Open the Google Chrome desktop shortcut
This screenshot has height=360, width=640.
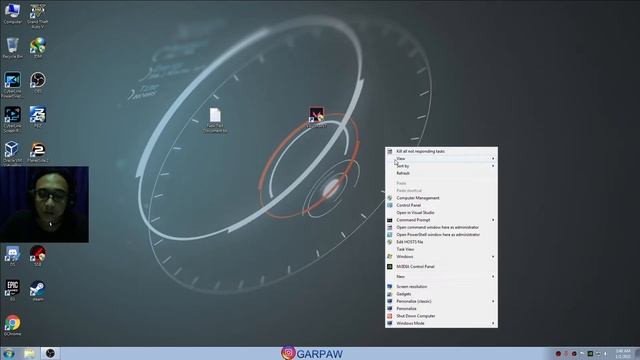click(12, 325)
